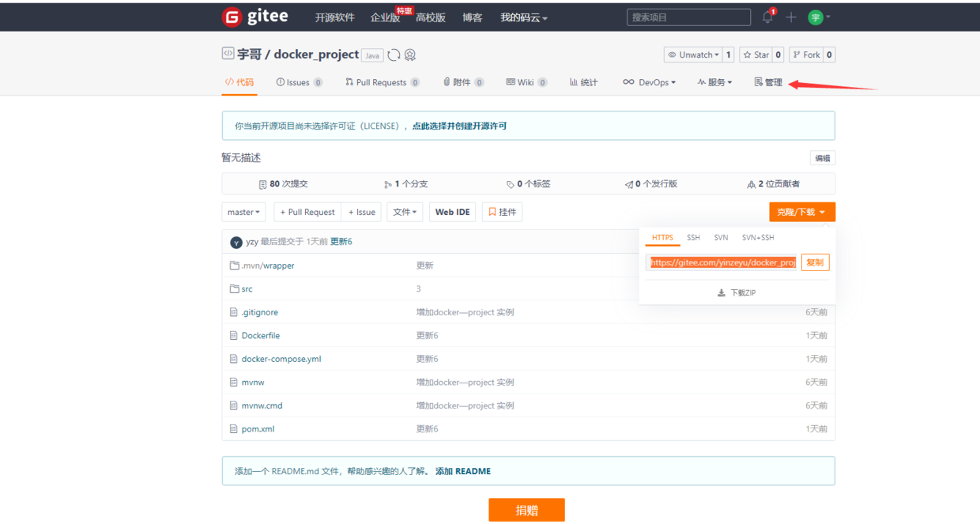
Task: Open the mvnw file
Action: coord(253,383)
